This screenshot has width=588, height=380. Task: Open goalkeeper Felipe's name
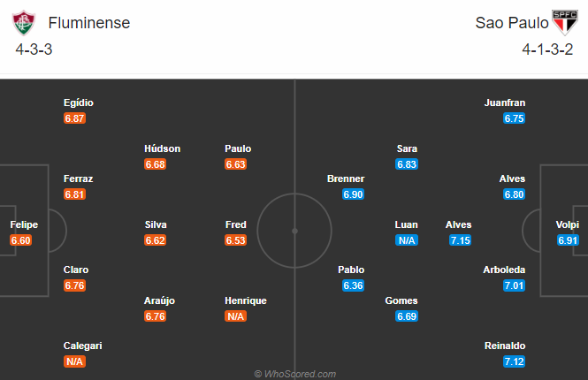24,224
